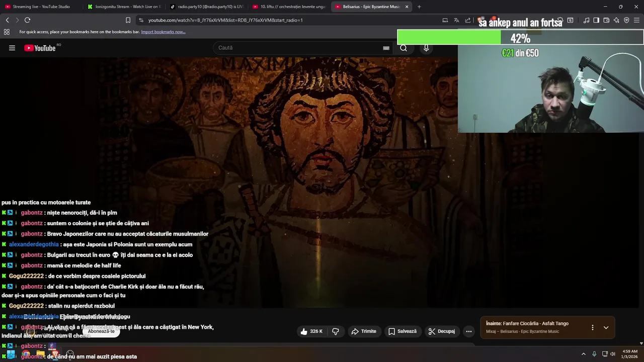Switch to the Streaming live - YouTube Studio tab
This screenshot has height=362, width=644.
coord(41,7)
